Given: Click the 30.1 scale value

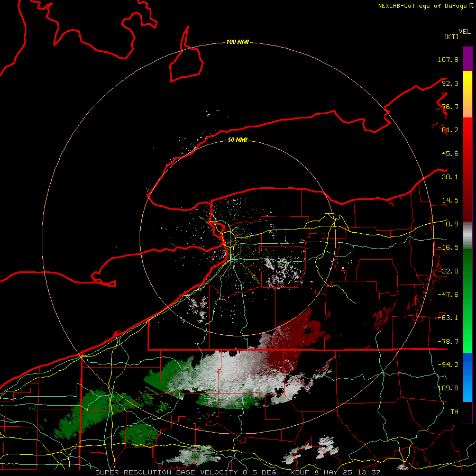Looking at the screenshot, I should 450,177.
